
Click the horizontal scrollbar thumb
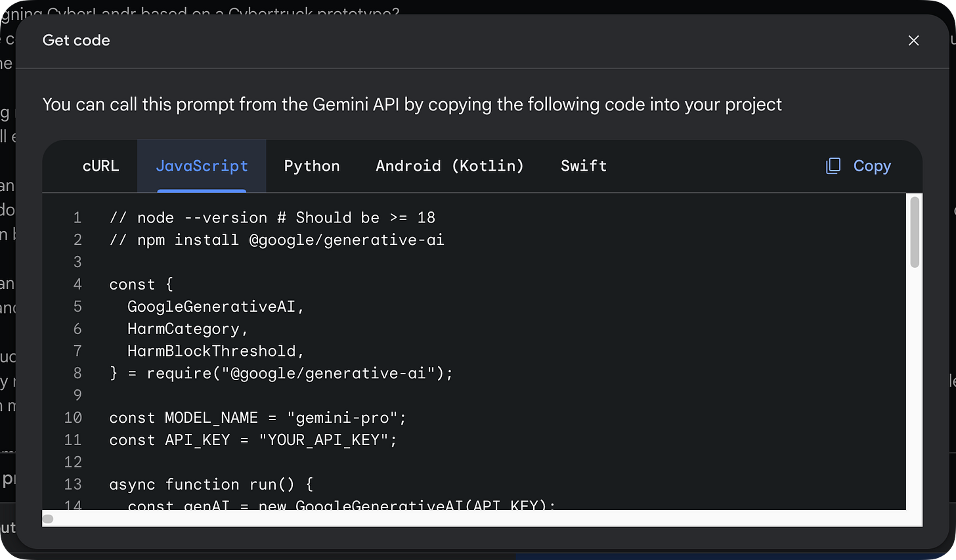click(x=48, y=519)
